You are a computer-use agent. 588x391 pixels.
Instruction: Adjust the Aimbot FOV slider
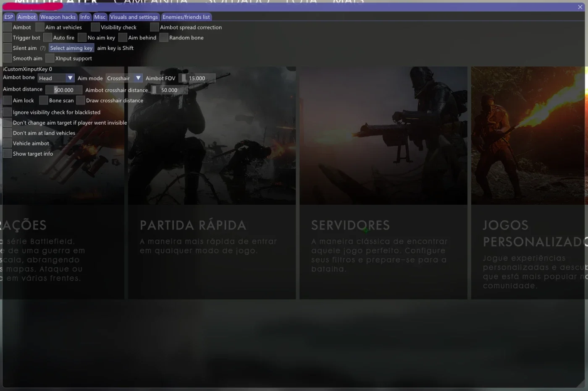click(x=197, y=78)
